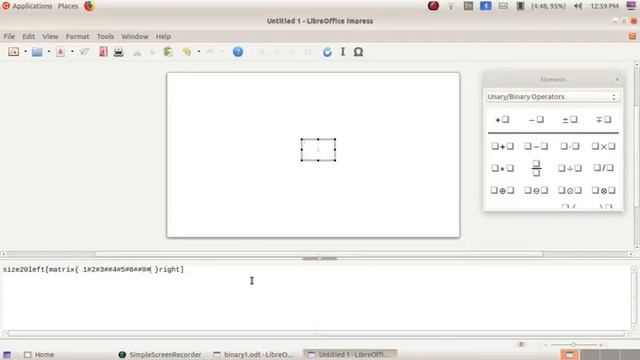Open the Format menu
This screenshot has width=640, height=360.
pos(77,36)
